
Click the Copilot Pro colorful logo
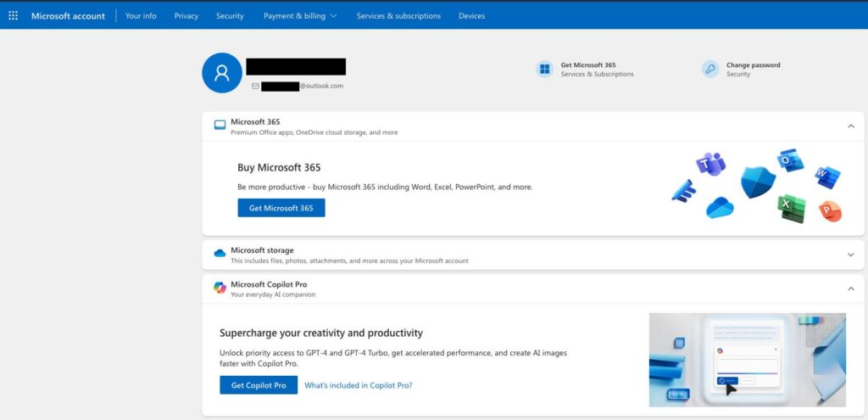point(220,288)
